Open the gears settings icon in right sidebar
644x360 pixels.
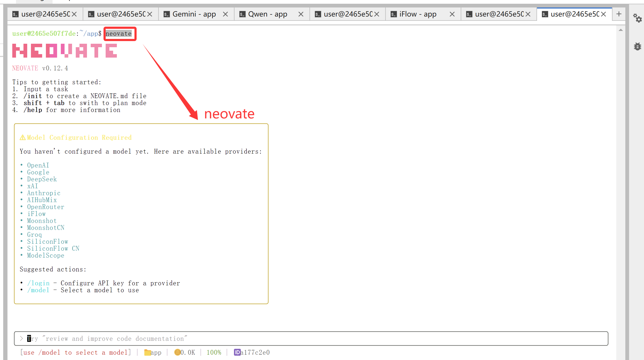tap(638, 18)
